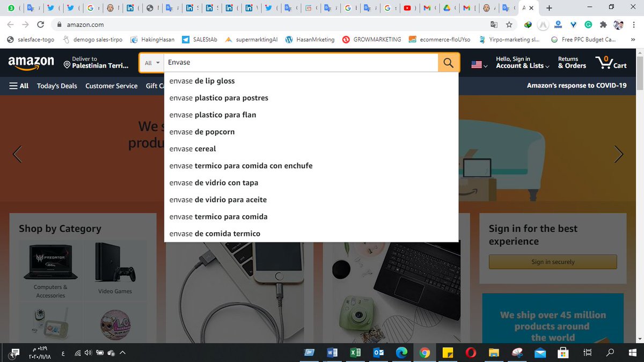Change Deliver to Palestinian Territories location
Image resolution: width=644 pixels, height=362 pixels.
coord(96,63)
